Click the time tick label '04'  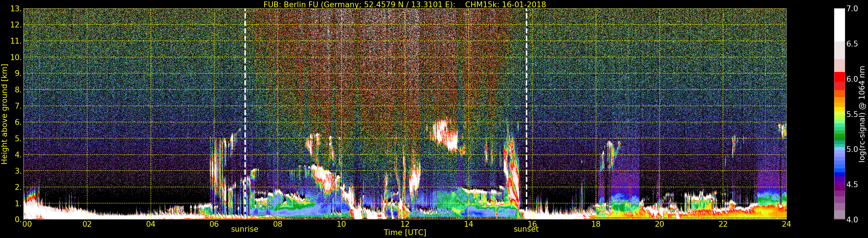tap(151, 224)
